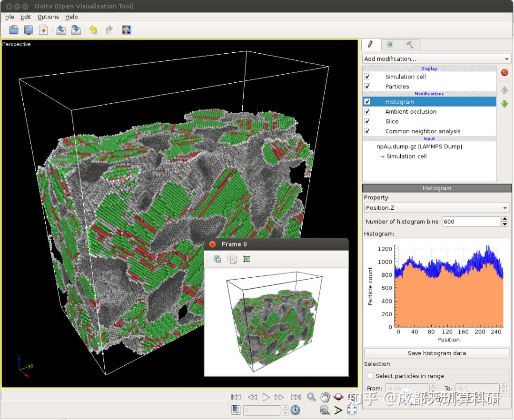
Task: Click the undo arrow in toolbar
Action: tap(93, 30)
